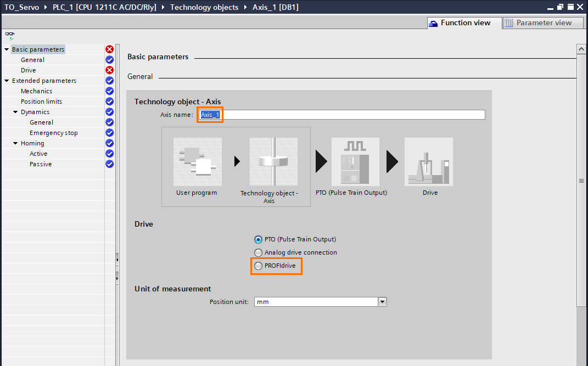Open General under Dynamics
This screenshot has width=588, height=366.
click(x=41, y=122)
